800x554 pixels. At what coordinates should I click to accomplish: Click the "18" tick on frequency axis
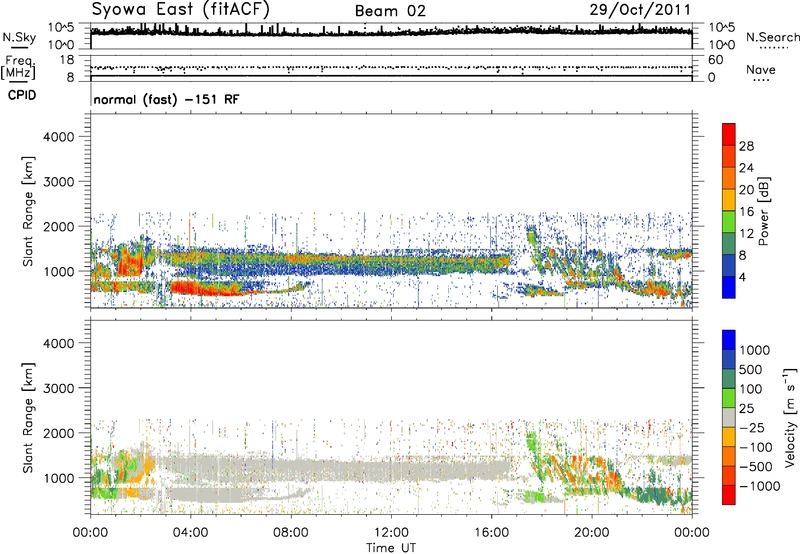[x=67, y=60]
